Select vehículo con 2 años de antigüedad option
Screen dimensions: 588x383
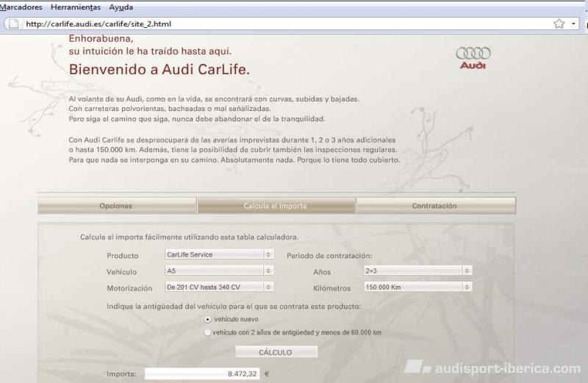[x=207, y=332]
